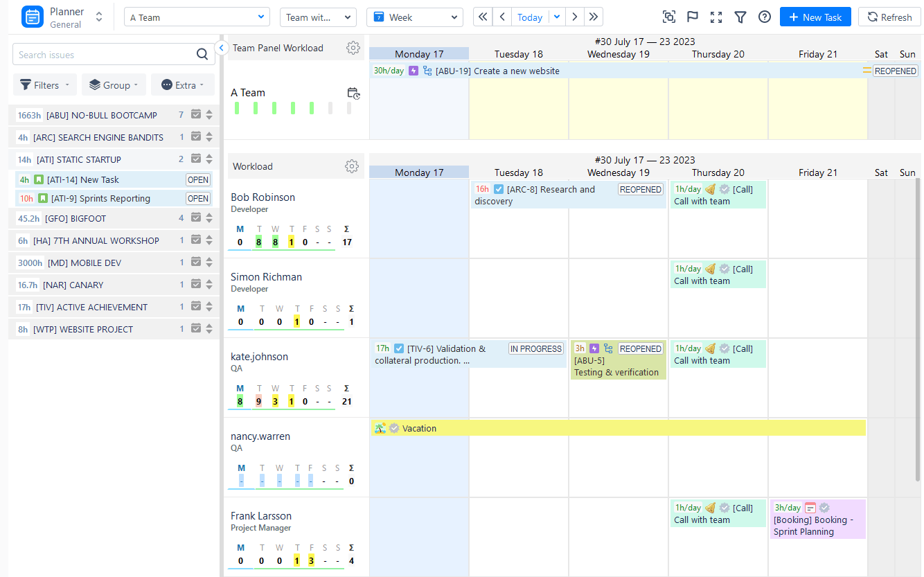Screen dimensions: 924x577
Task: Open the help question mark icon
Action: click(x=765, y=17)
